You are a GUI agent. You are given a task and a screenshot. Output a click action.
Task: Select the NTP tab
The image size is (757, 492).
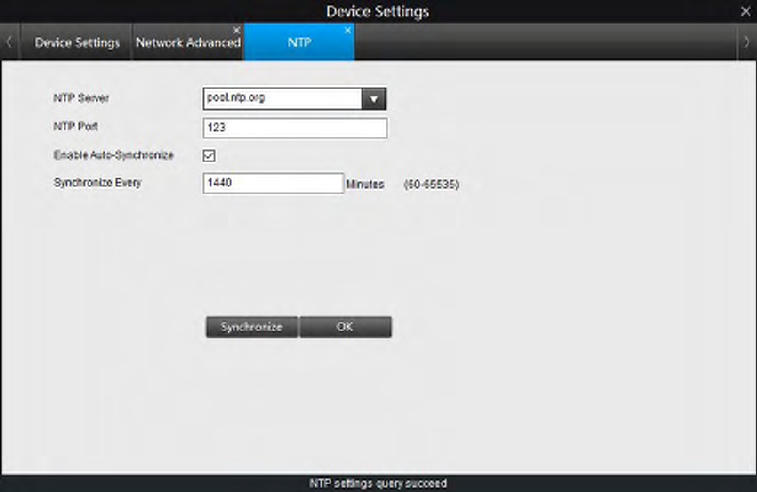(x=299, y=42)
